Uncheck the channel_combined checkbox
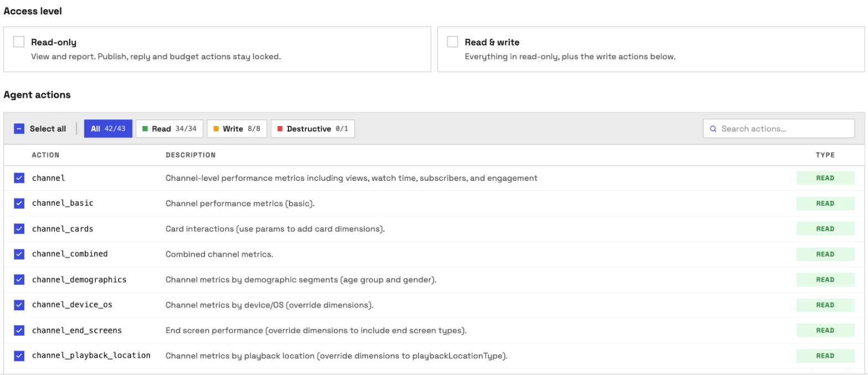 coord(19,254)
